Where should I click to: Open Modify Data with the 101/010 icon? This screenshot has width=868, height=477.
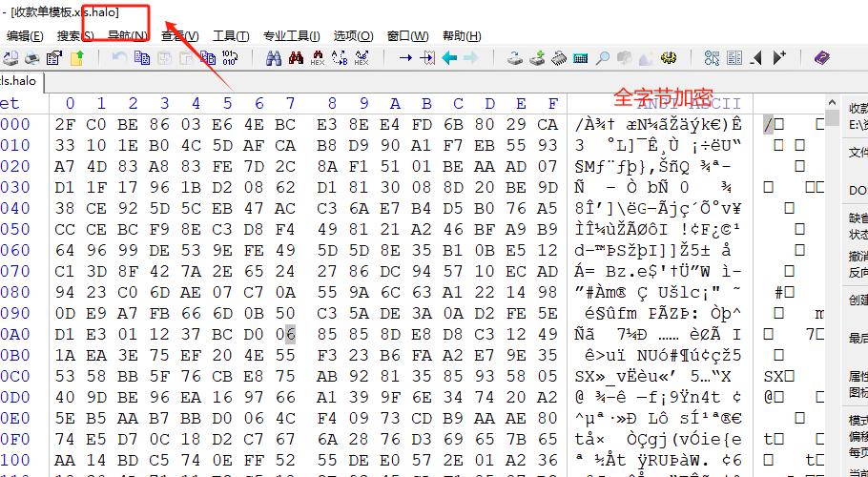(230, 58)
